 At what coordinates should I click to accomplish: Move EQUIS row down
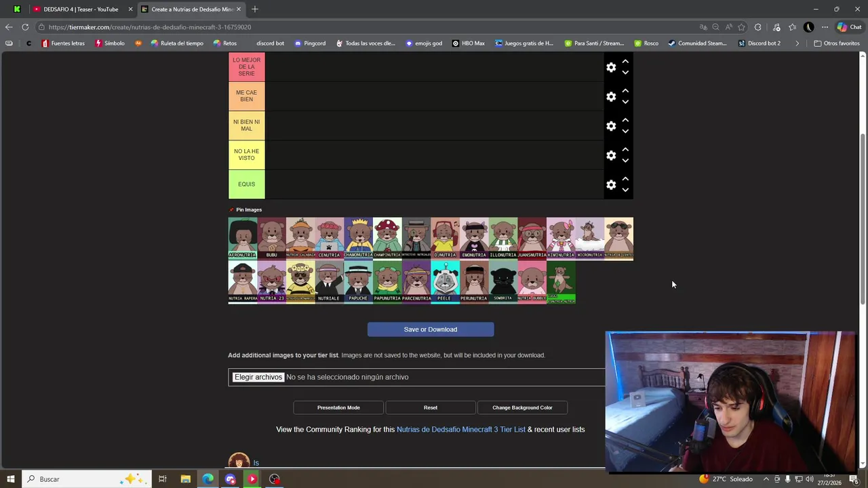(x=625, y=190)
